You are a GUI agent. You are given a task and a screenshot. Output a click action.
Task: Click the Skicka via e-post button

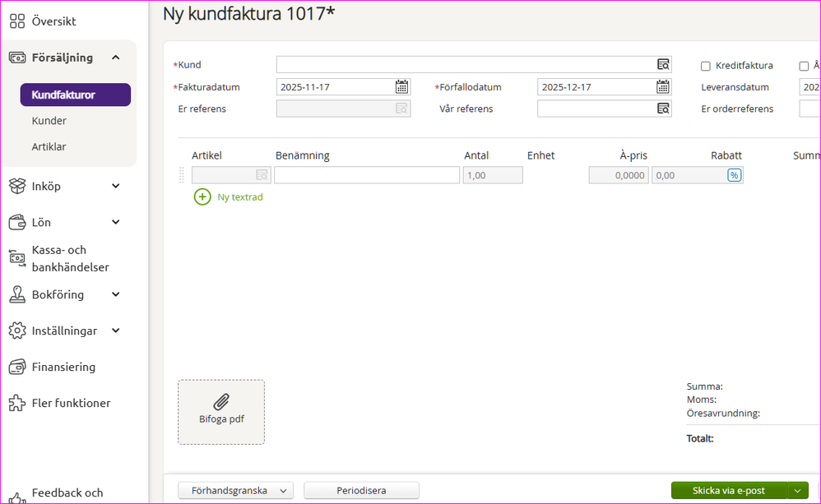coord(729,490)
